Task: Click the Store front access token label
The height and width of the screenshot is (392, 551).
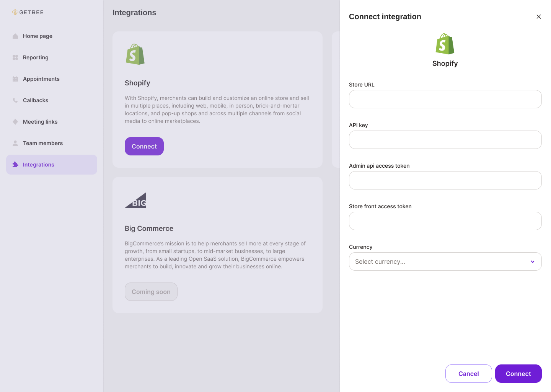Action: pos(380,206)
